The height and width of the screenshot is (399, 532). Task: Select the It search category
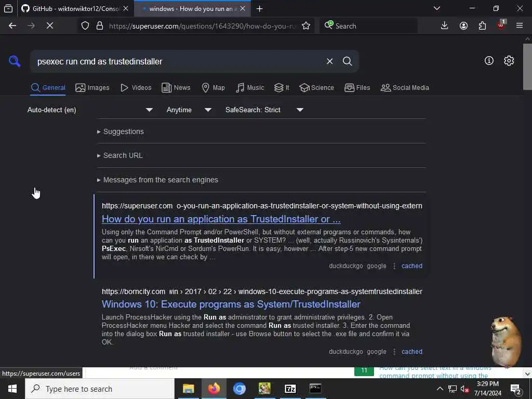point(282,88)
